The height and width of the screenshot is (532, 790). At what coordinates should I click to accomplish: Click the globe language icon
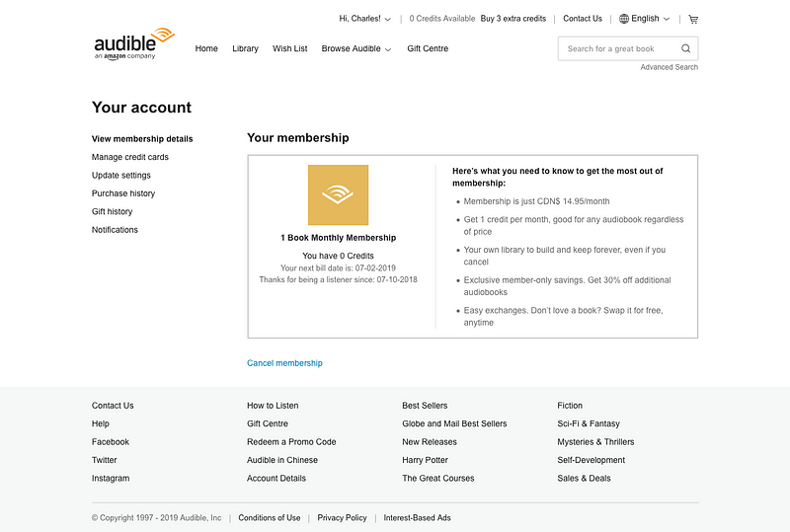coord(624,19)
